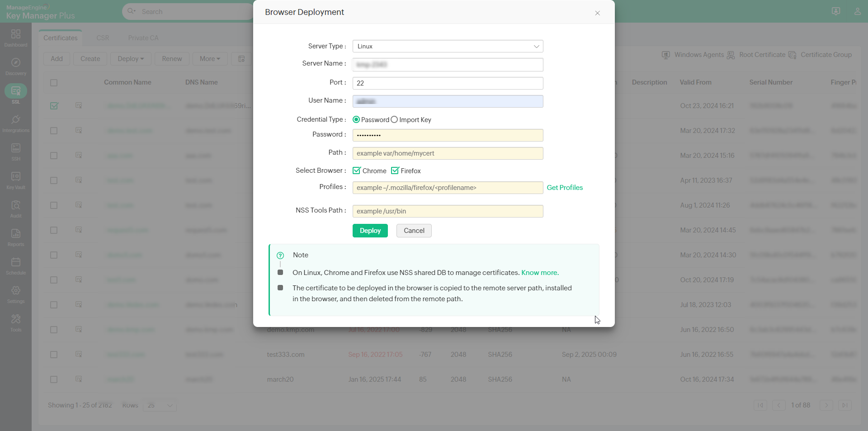Open the Rows per page dropdown
Screen dimensions: 868x431
click(160, 405)
